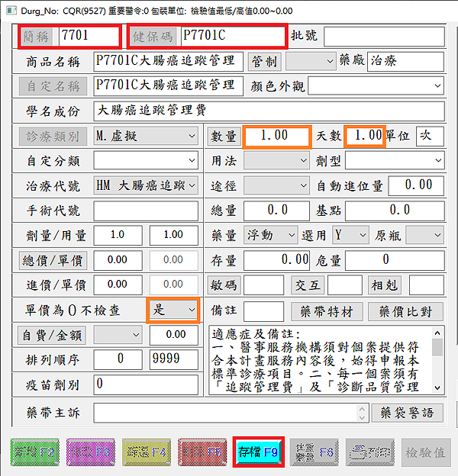458x476 pixels.
Task: Click the 檢驗值 button
Action: [426, 452]
